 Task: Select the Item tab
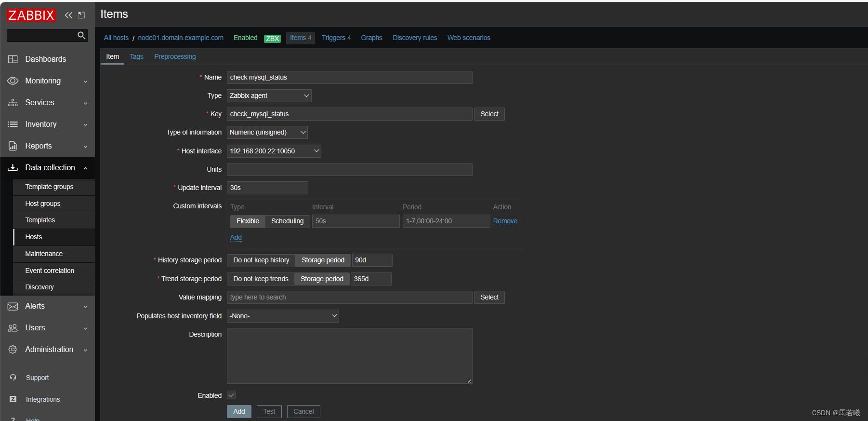click(x=112, y=56)
